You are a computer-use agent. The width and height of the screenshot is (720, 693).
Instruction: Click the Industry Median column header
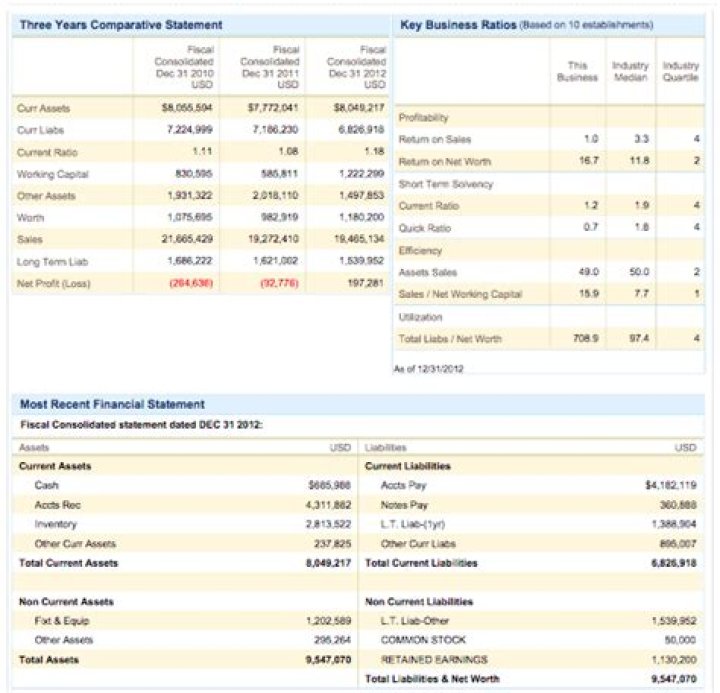[x=630, y=72]
